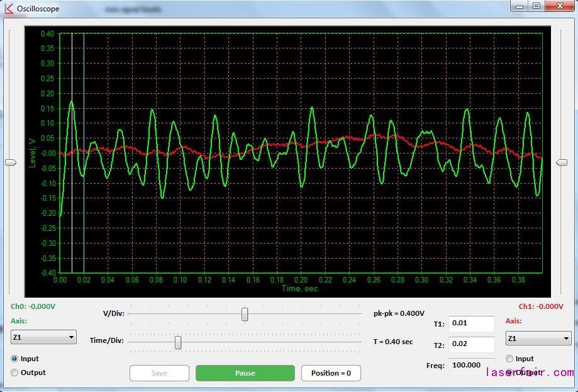Close the Oscilloscope window
578x392 pixels.
tap(559, 6)
